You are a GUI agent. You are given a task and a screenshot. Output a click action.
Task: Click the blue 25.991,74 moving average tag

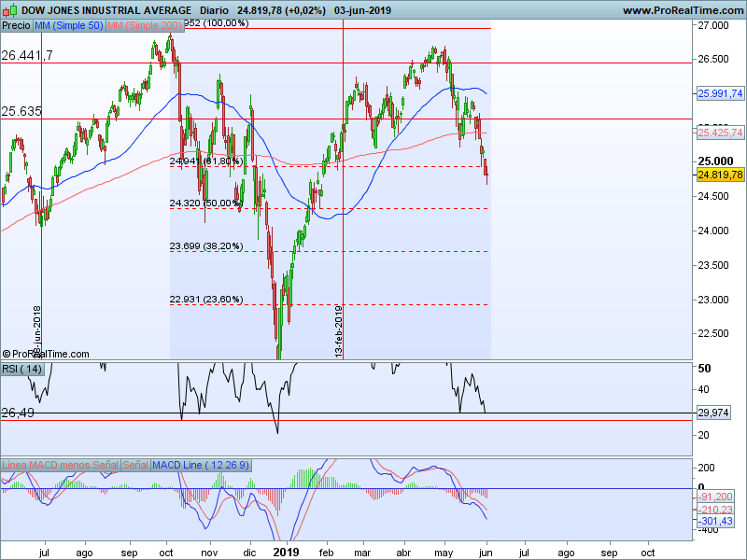point(720,93)
